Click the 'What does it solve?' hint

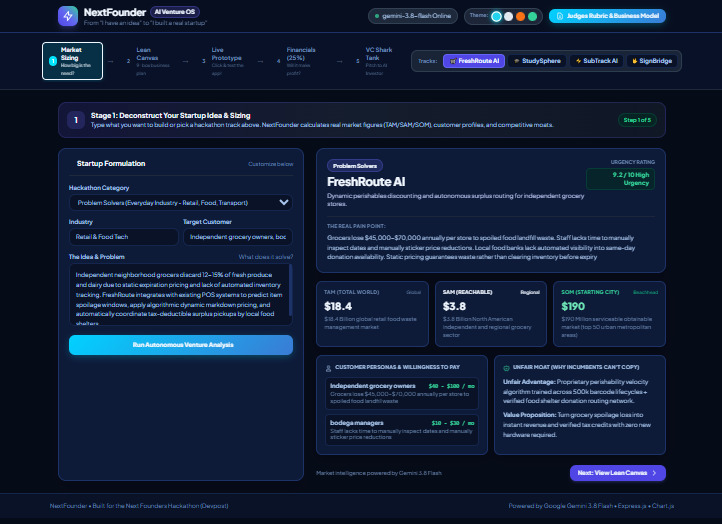(x=266, y=257)
